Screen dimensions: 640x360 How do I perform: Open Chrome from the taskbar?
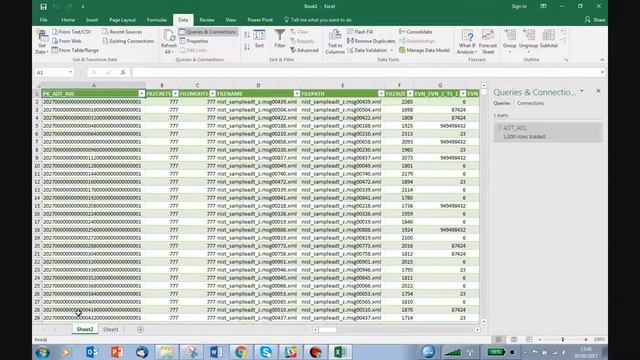(241, 352)
